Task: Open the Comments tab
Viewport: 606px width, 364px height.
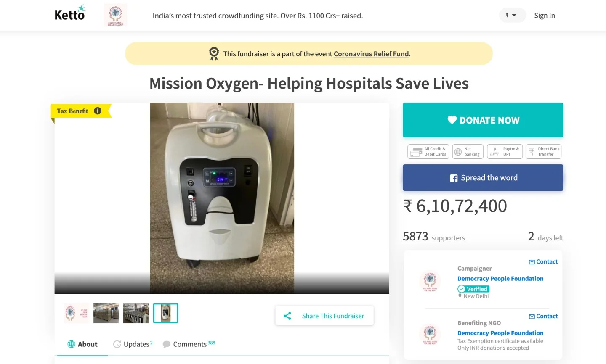Action: (189, 344)
